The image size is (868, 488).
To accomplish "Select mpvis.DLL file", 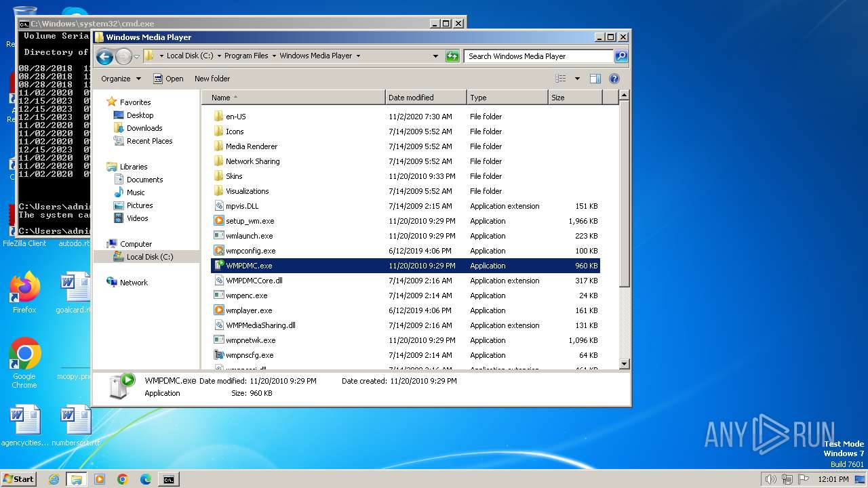I will click(406, 206).
